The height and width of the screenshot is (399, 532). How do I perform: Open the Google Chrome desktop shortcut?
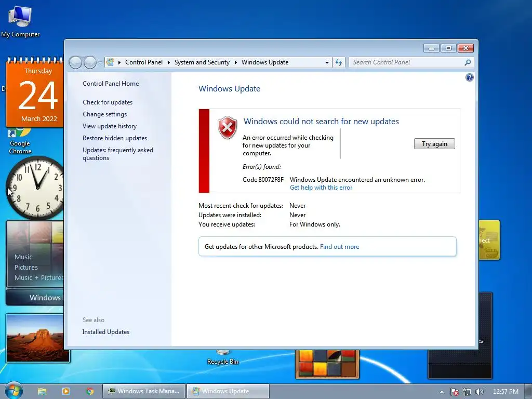(20, 142)
